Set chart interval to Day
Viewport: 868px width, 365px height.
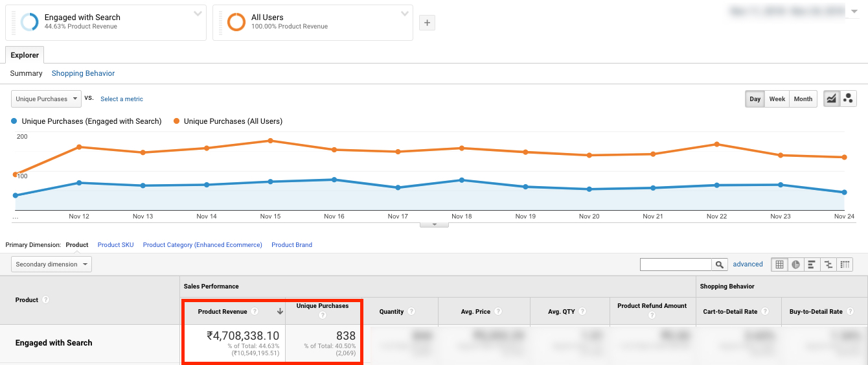(x=755, y=99)
